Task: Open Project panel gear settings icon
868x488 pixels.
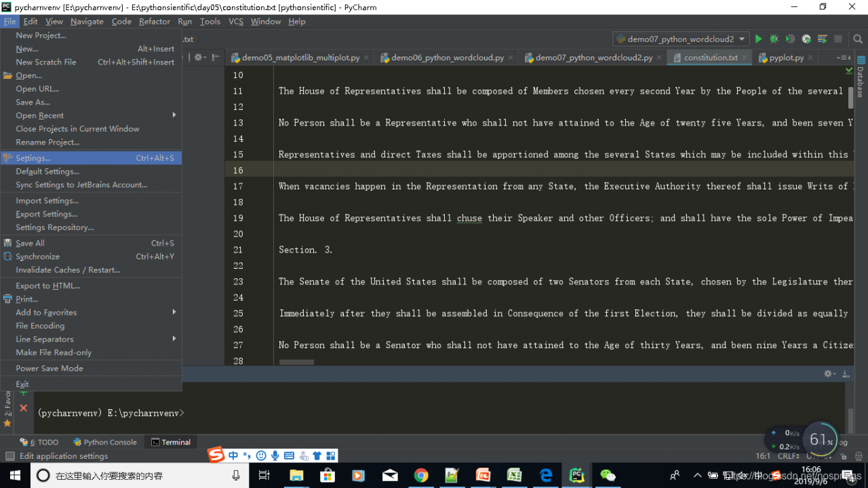Action: pos(199,58)
